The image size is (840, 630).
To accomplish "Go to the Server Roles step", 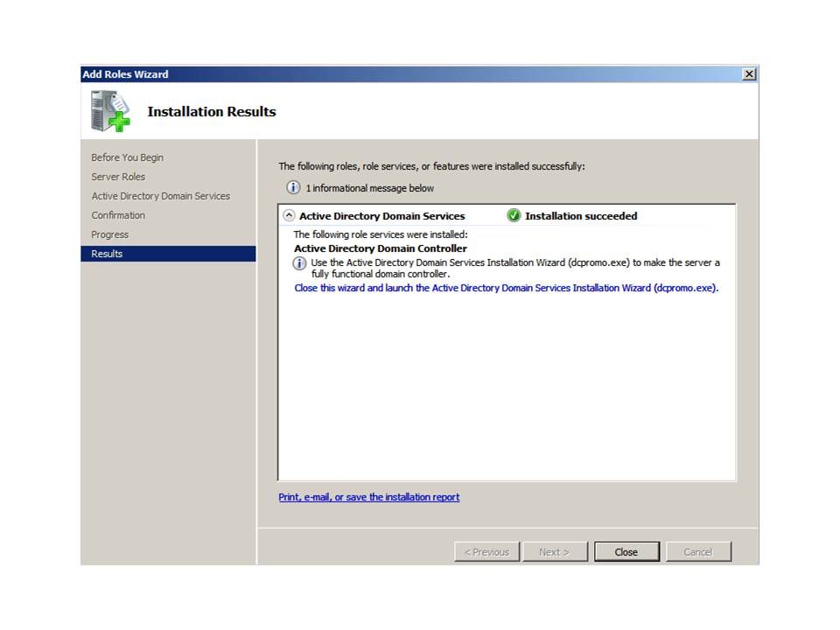I will coord(118,177).
